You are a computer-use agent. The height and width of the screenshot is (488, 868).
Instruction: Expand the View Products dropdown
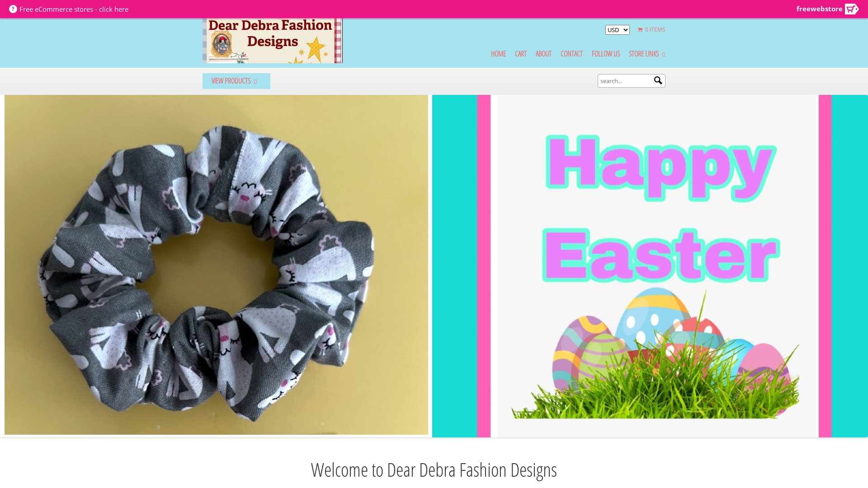(236, 81)
